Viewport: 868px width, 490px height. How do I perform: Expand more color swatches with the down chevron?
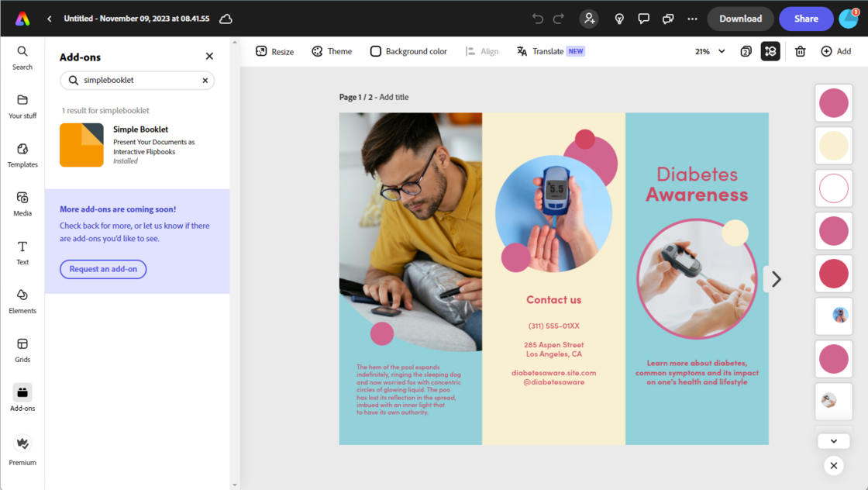833,440
